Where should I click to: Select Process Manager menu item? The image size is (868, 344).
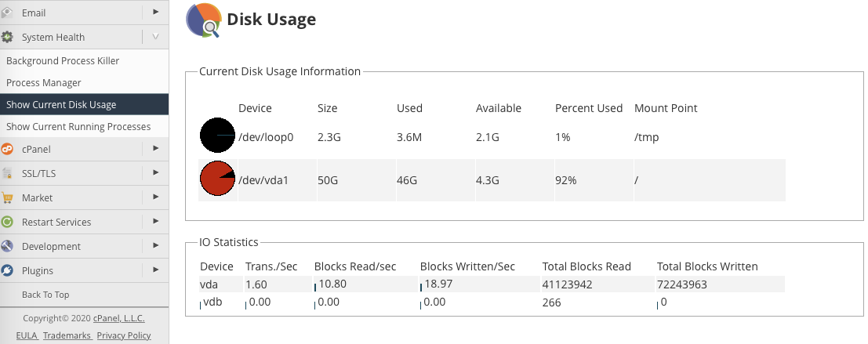pyautogui.click(x=44, y=82)
